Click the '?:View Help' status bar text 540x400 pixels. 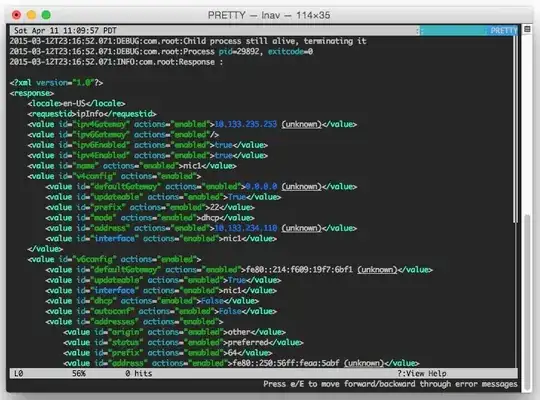click(x=422, y=373)
